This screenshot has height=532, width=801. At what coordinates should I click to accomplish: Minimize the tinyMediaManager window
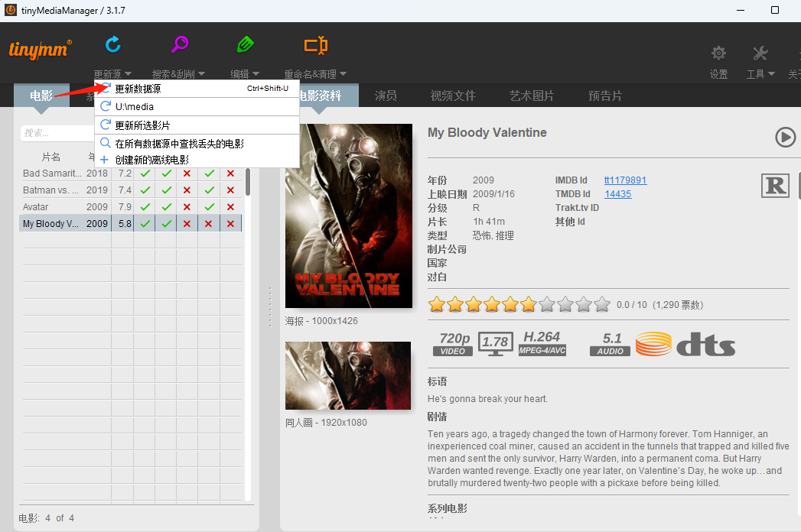tap(741, 10)
